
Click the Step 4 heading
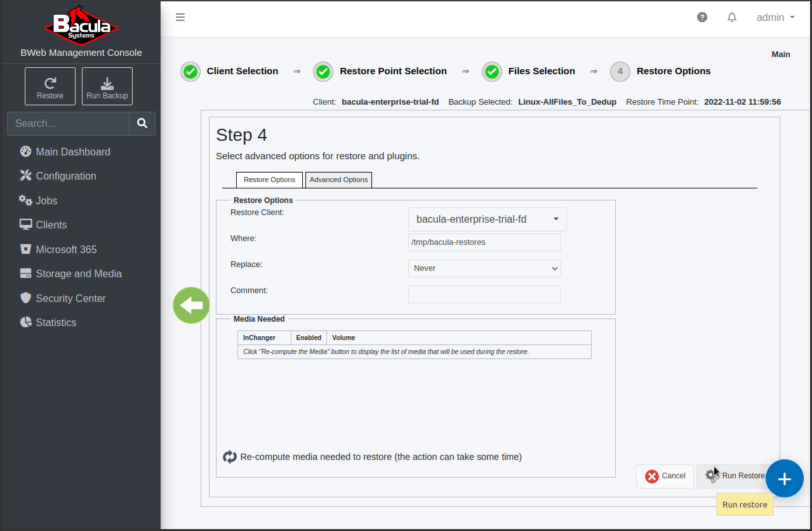click(241, 135)
